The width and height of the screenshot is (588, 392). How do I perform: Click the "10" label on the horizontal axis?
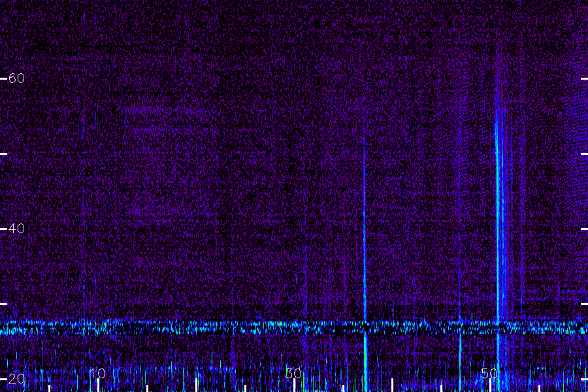[x=97, y=373]
